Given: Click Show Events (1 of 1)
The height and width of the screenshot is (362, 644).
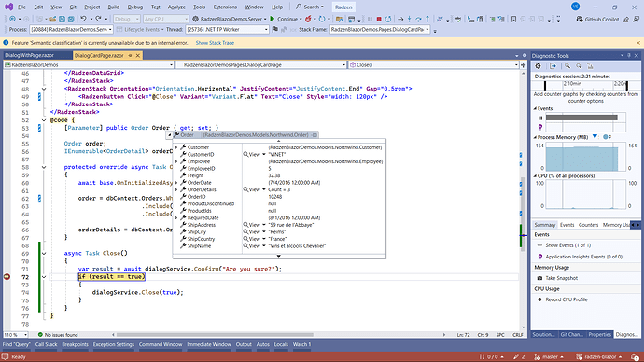Looking at the screenshot, I should tap(568, 245).
